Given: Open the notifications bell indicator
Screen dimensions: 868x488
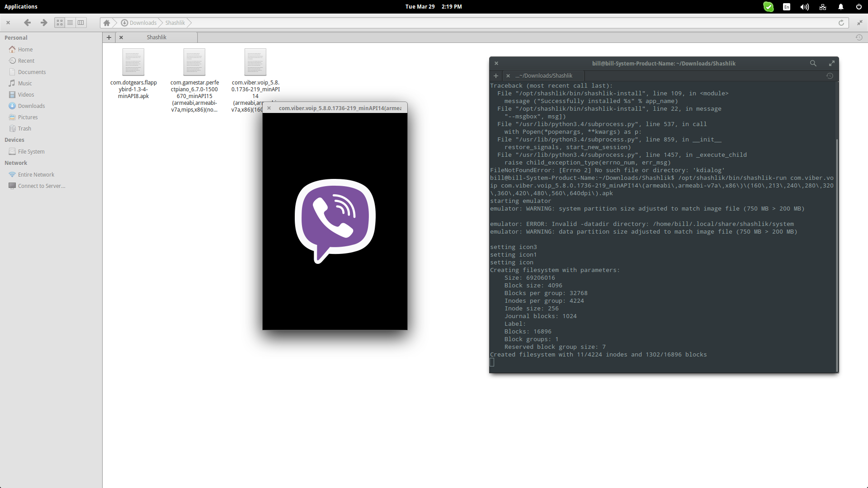Looking at the screenshot, I should [x=841, y=7].
